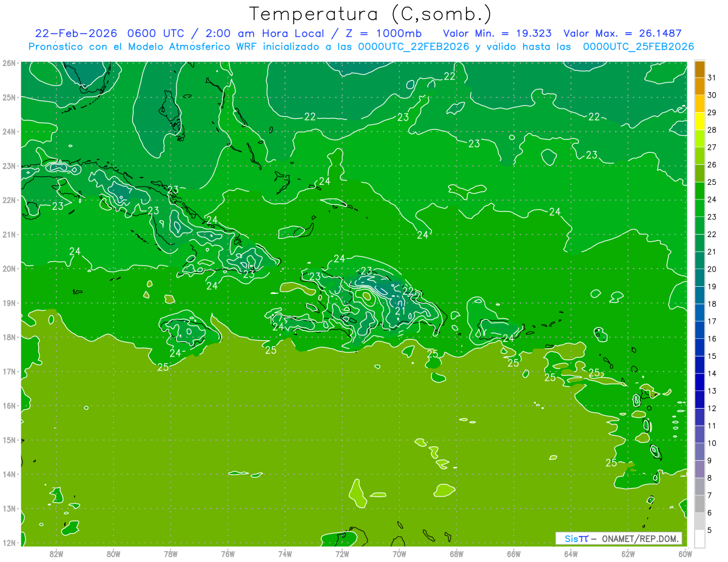This screenshot has height=562, width=728.
Task: Click the "78W" longitude axis label
Action: pyautogui.click(x=170, y=553)
